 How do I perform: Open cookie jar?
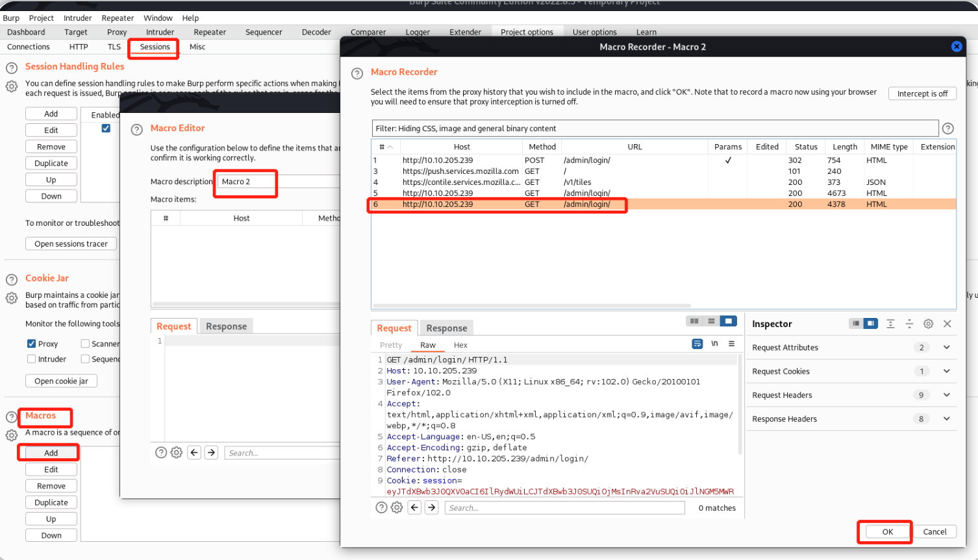pyautogui.click(x=61, y=381)
